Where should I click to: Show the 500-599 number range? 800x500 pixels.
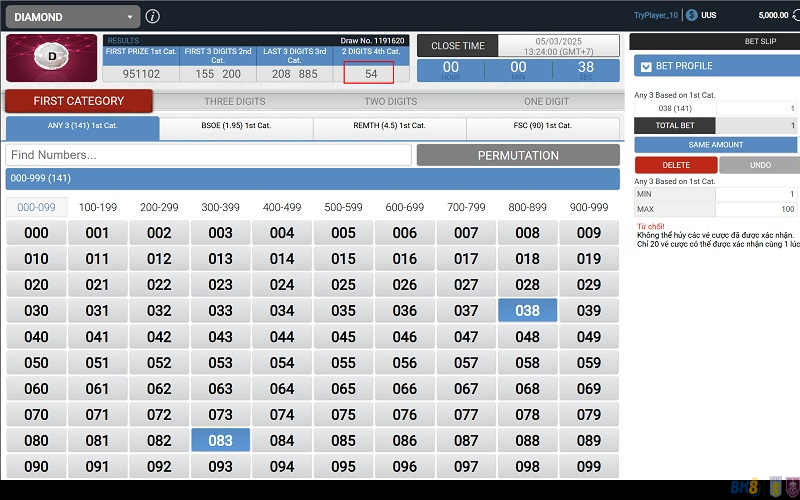pyautogui.click(x=343, y=207)
